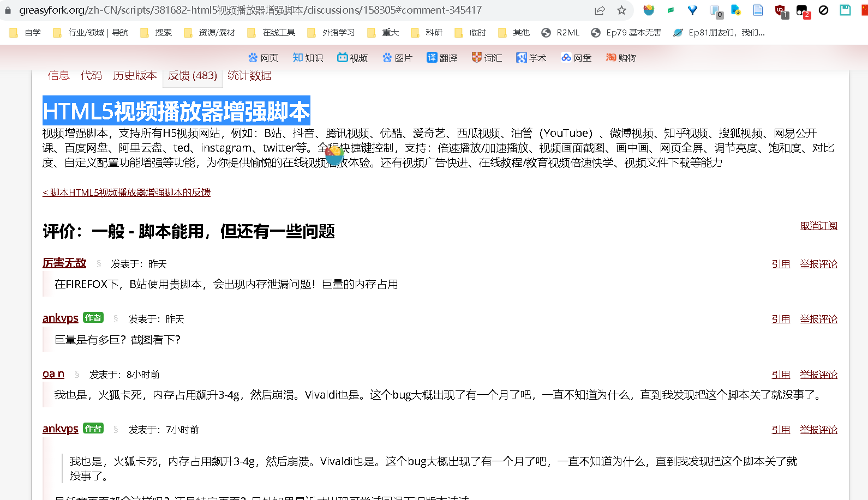Open the Ep79 基本无害 bookmark
This screenshot has width=868, height=500.
tap(626, 33)
